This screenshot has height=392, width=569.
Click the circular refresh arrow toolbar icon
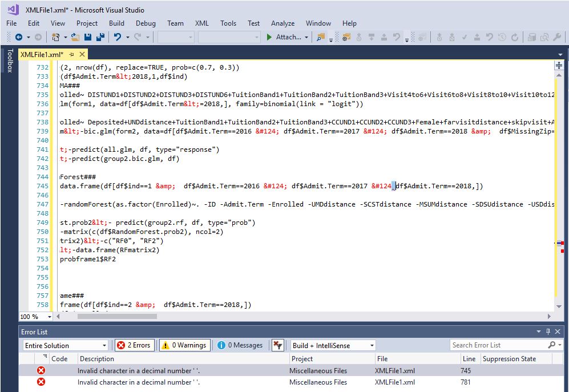[515, 37]
